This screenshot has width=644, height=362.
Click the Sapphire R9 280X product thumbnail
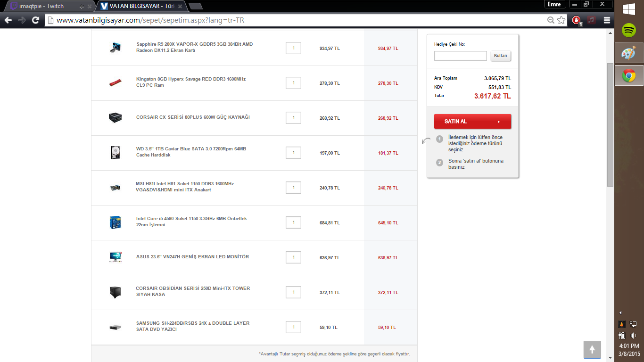(115, 48)
